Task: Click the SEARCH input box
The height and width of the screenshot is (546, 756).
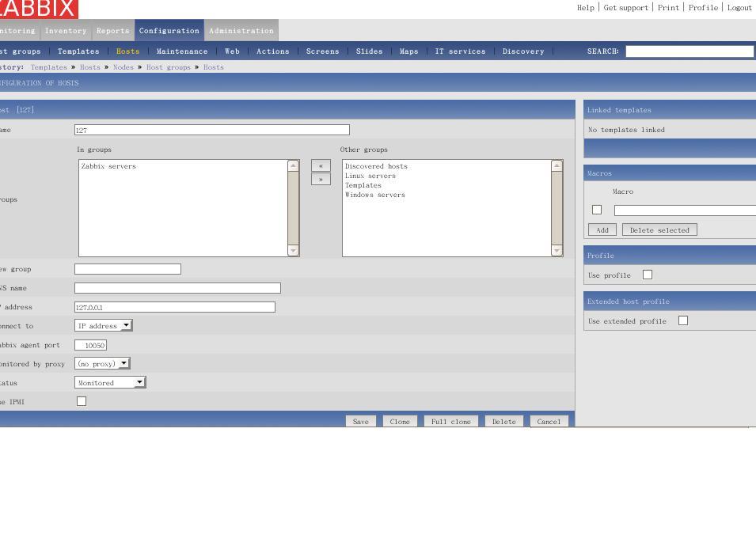Action: 690,51
